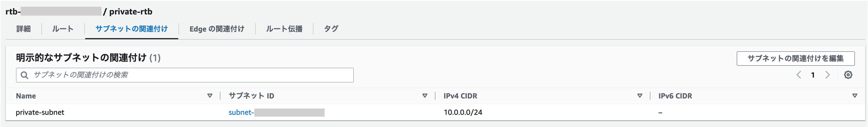Sort by Name column arrow
The image size is (868, 127).
(x=209, y=96)
